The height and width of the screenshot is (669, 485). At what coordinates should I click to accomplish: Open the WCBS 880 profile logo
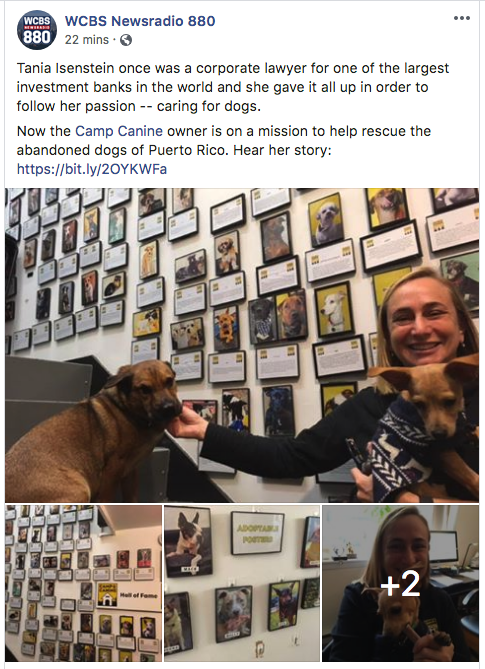[x=37, y=30]
